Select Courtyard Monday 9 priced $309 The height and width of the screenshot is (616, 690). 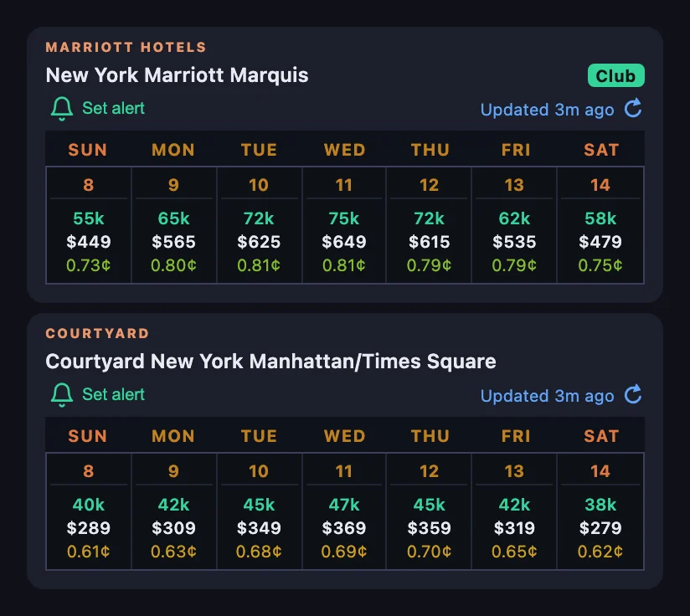(174, 511)
